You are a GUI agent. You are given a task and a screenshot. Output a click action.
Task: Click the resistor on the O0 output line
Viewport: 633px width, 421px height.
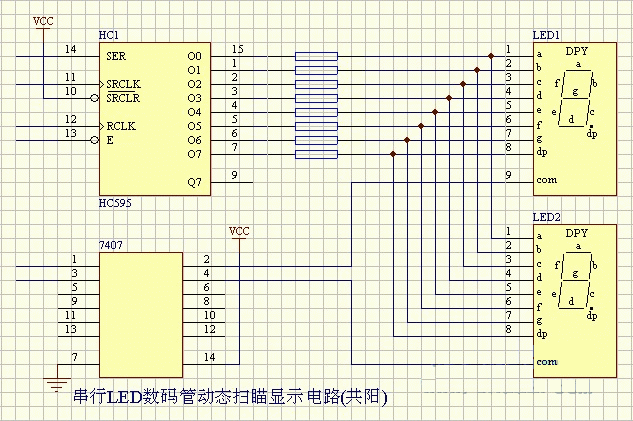click(316, 56)
